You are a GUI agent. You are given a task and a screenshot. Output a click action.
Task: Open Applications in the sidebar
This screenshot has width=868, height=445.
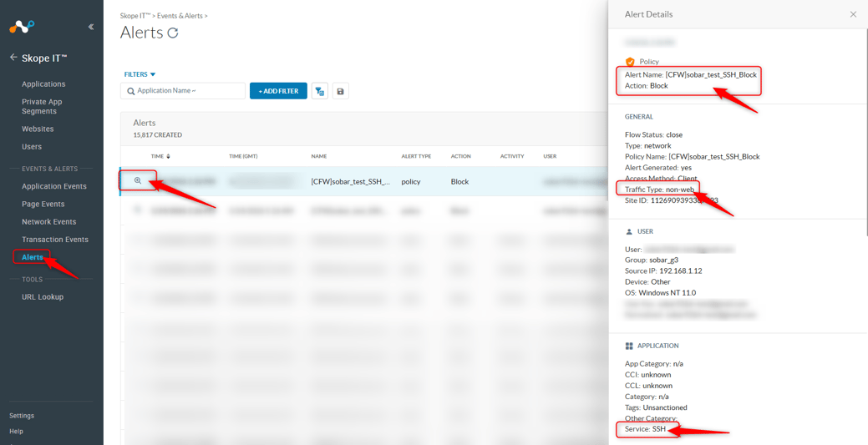pyautogui.click(x=43, y=84)
